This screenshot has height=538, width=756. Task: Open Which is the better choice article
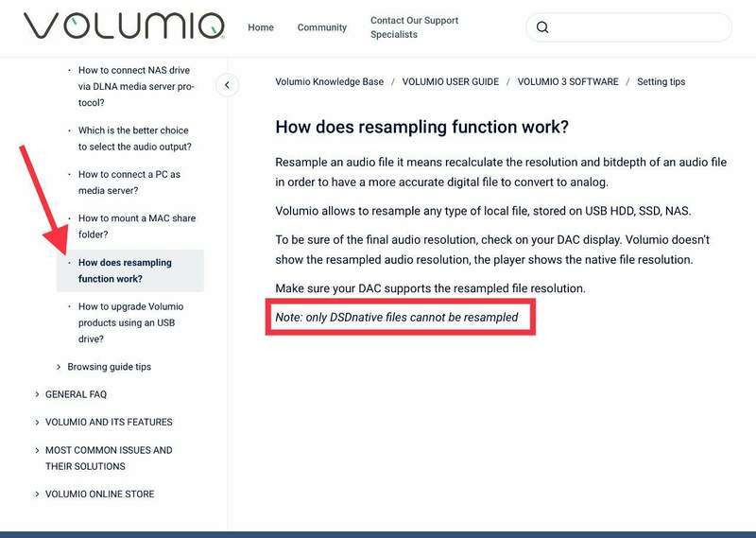(x=133, y=139)
